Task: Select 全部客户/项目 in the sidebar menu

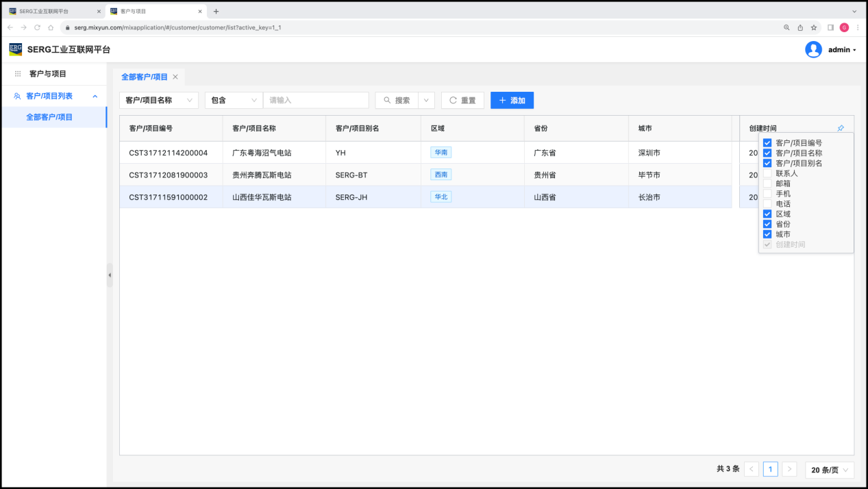Action: (49, 117)
